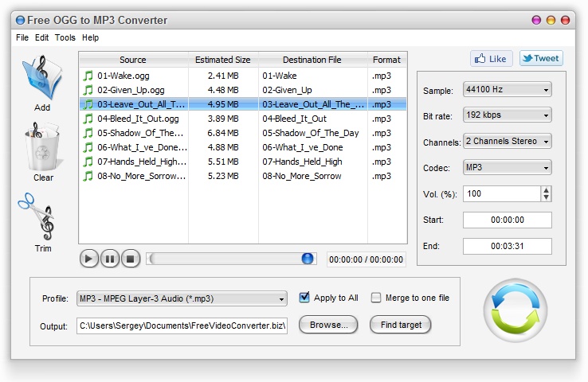Click the blue playback seek slider knob
This screenshot has height=382, width=588.
pos(307,258)
